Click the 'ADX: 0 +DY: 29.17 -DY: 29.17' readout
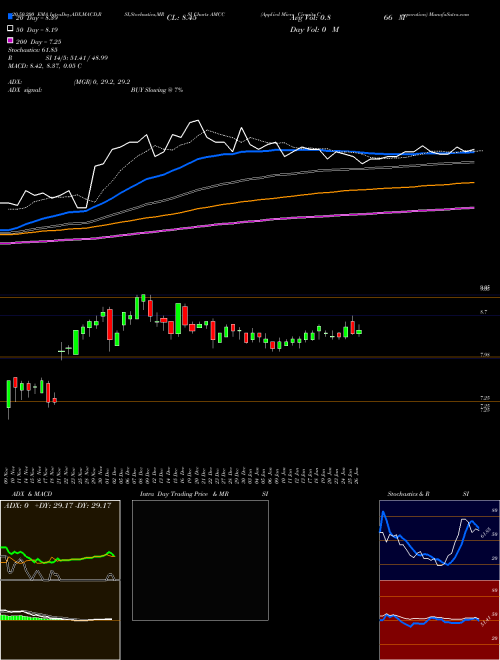Image resolution: width=500 pixels, height=660 pixels. click(x=57, y=505)
